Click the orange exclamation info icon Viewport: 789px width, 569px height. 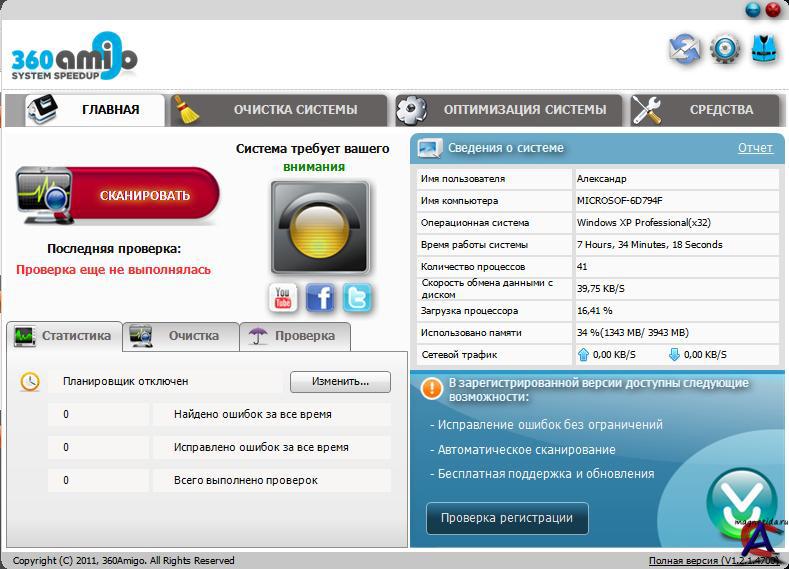click(x=431, y=388)
